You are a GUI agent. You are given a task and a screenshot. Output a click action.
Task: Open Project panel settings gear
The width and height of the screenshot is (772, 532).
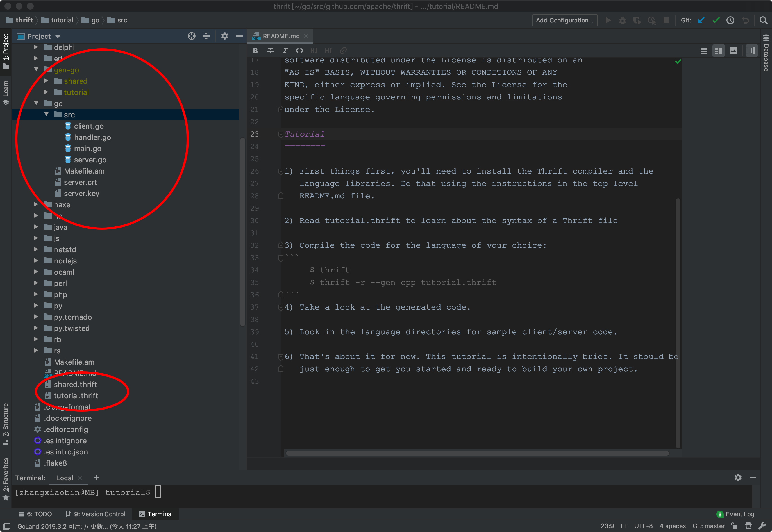tap(225, 36)
